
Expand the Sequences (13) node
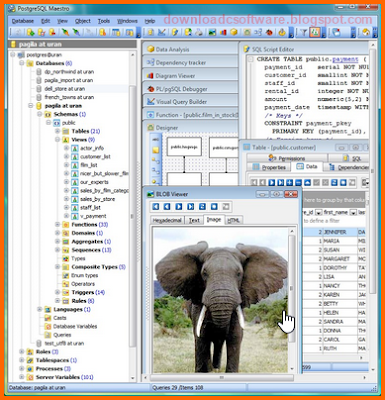[57, 250]
